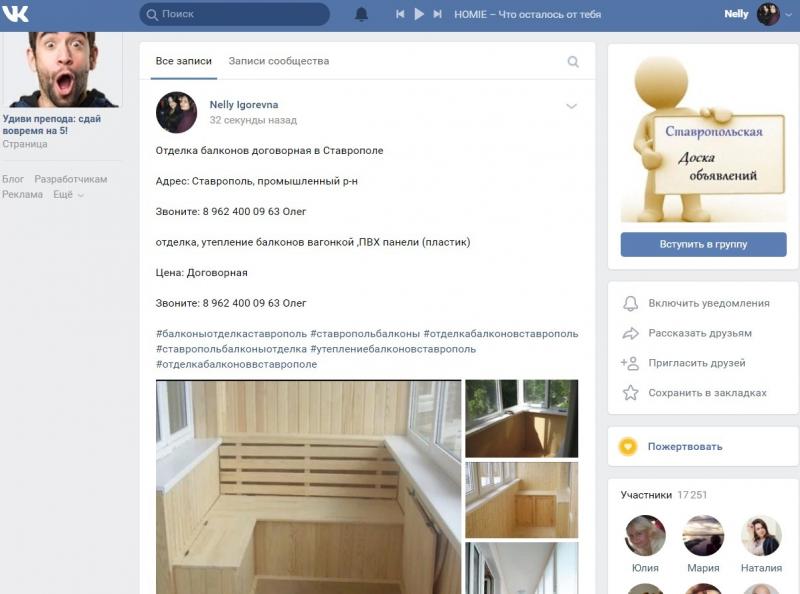Search the wall posts magnifier icon

(573, 62)
